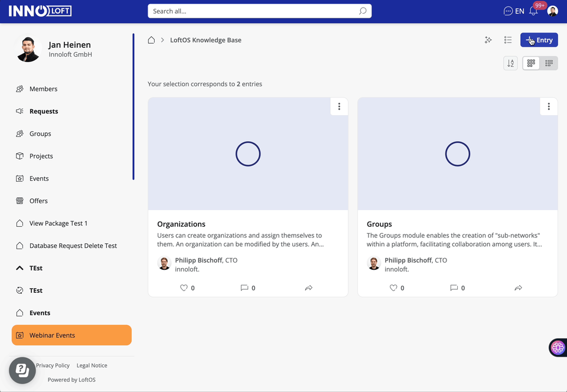Share the Groups entry
The width and height of the screenshot is (567, 392).
tap(518, 288)
